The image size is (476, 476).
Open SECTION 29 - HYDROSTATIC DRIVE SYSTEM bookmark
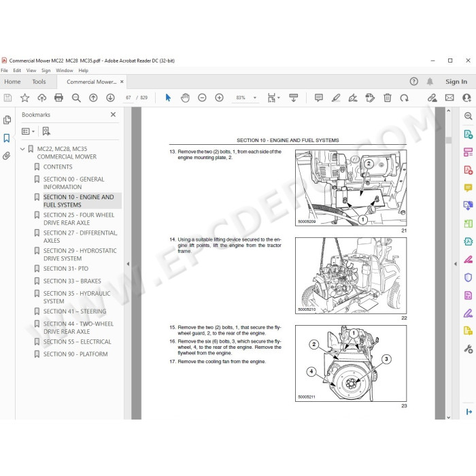(x=80, y=255)
